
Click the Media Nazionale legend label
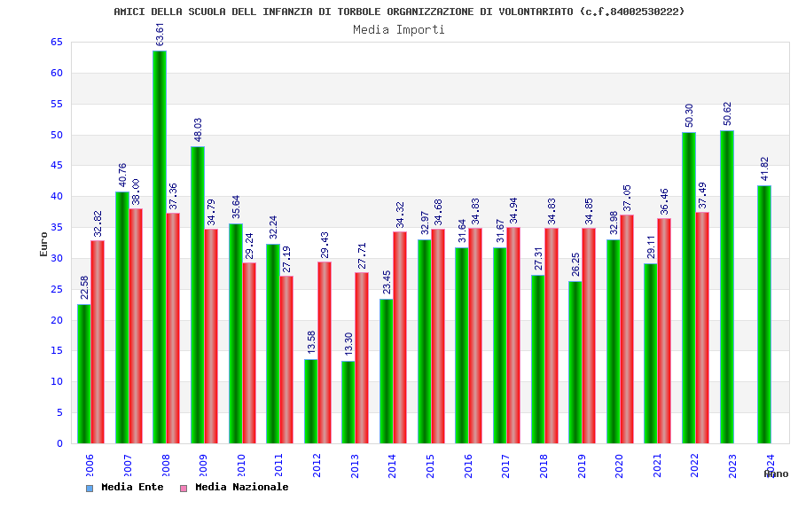click(242, 487)
